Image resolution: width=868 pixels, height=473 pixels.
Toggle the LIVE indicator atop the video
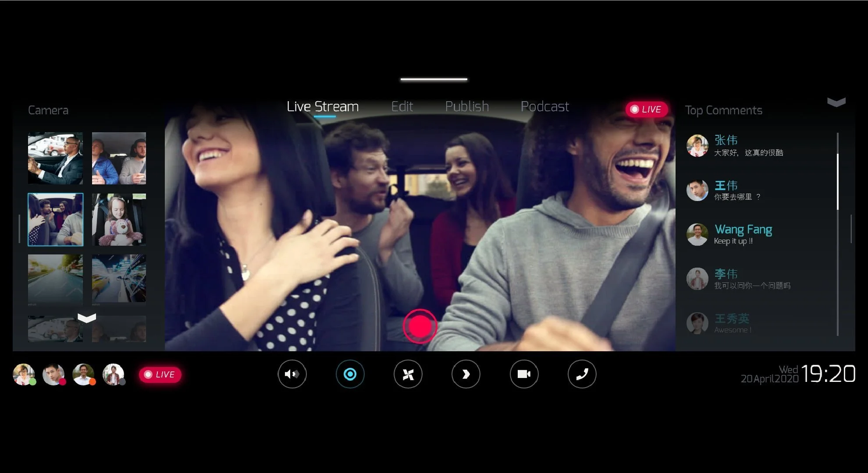coord(646,109)
